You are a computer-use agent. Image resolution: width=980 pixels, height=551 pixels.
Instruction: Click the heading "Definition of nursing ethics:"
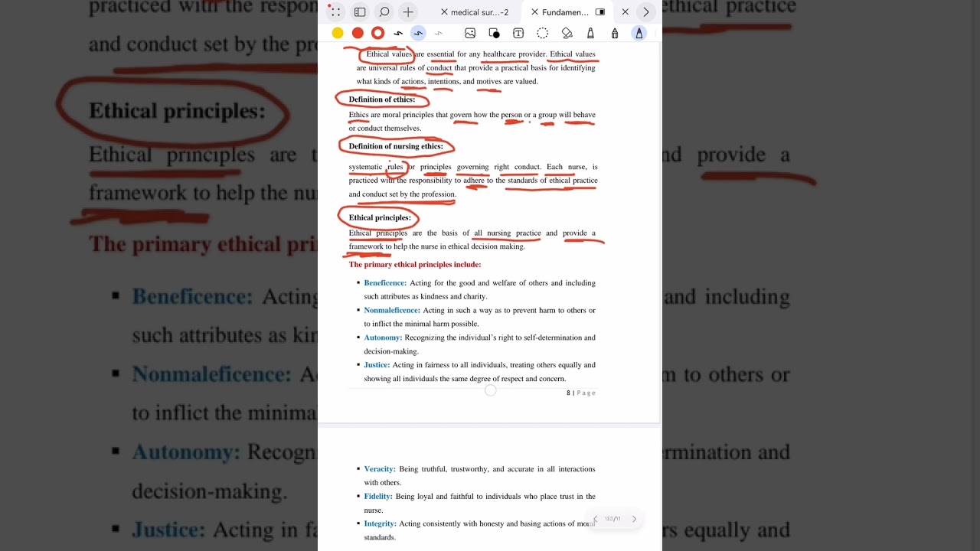(x=396, y=146)
